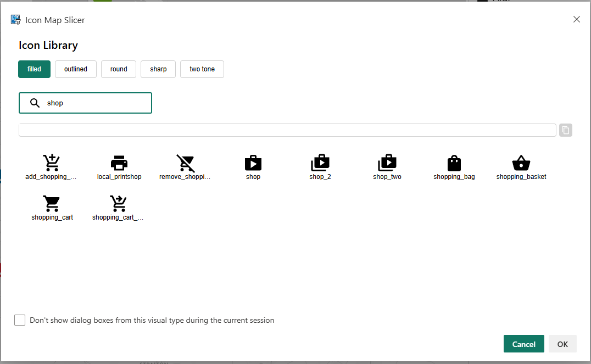The height and width of the screenshot is (364, 591).
Task: Click the magnifier search icon
Action: [35, 103]
